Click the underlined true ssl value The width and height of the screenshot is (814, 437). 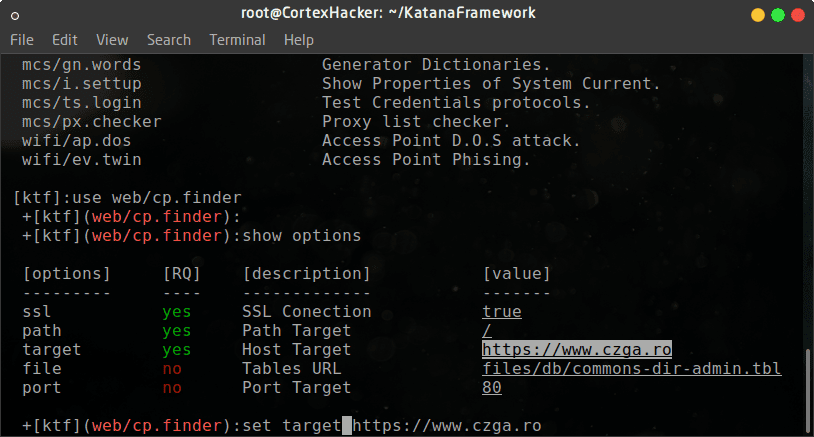(502, 311)
